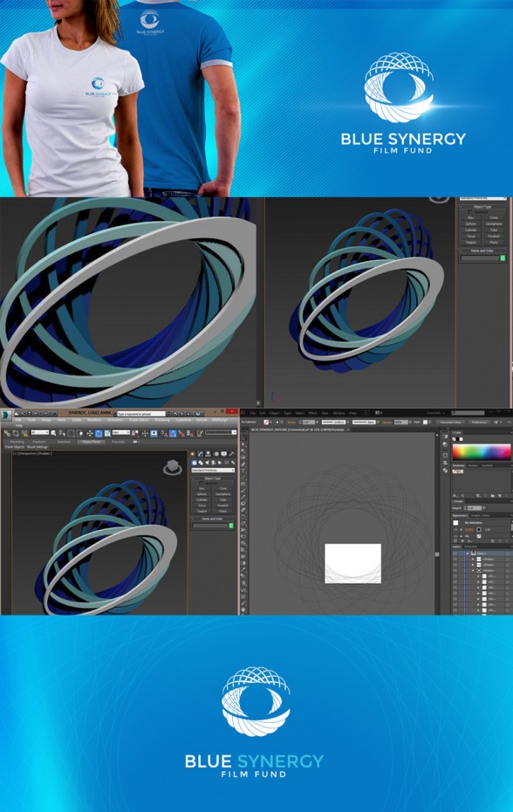
Task: Click the 3ds Max search keyword field
Action: click(x=141, y=414)
